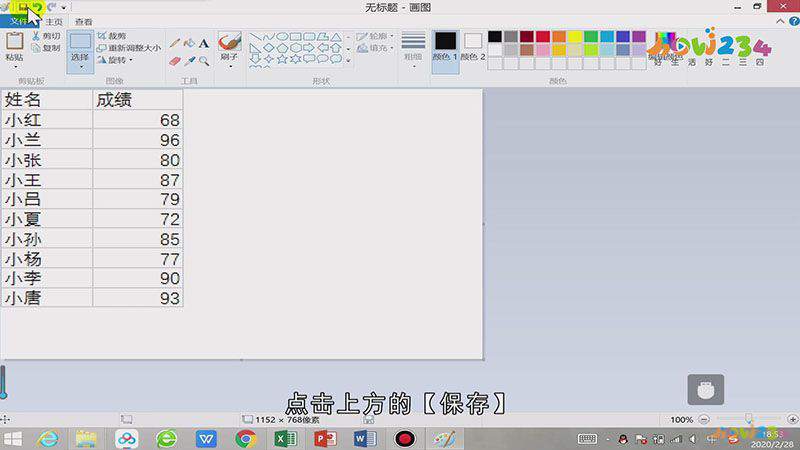Click the Save icon in quick access toolbar
800x450 pixels.
[x=23, y=7]
